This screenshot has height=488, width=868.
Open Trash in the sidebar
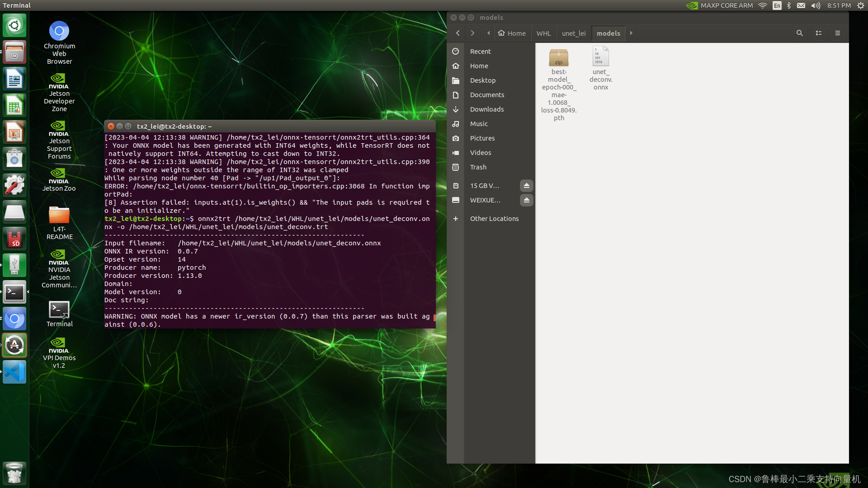[478, 167]
